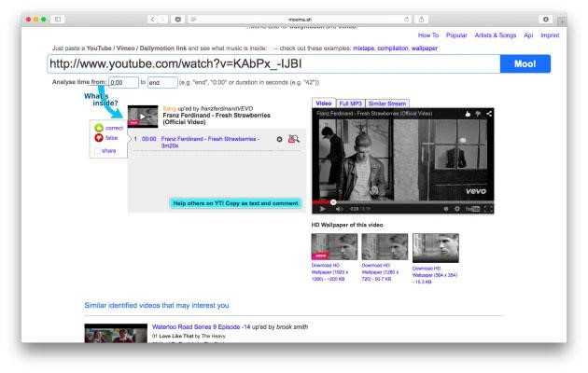The width and height of the screenshot is (588, 373).
Task: Open the 15.3 KB Download HD Wallpaper link
Action: (435, 275)
